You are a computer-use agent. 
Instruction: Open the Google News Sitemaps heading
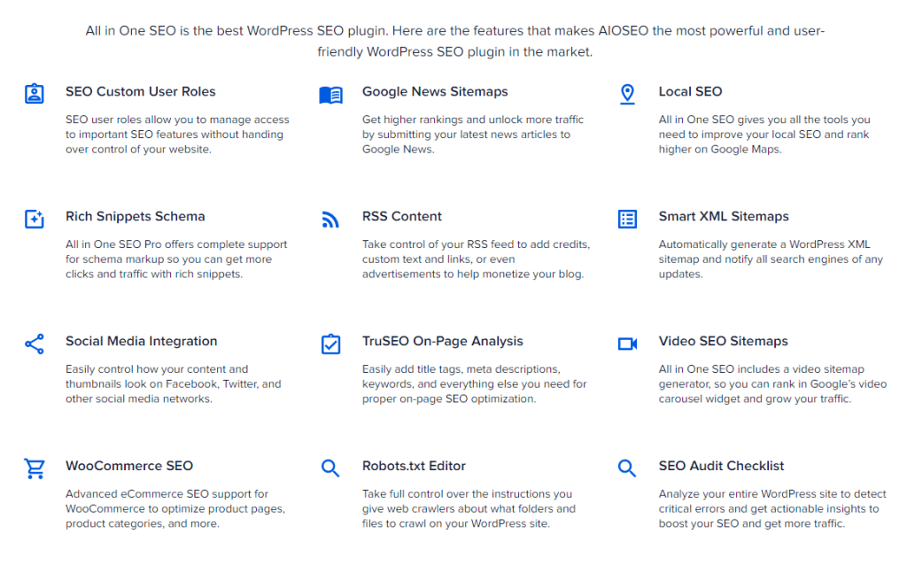coord(435,91)
